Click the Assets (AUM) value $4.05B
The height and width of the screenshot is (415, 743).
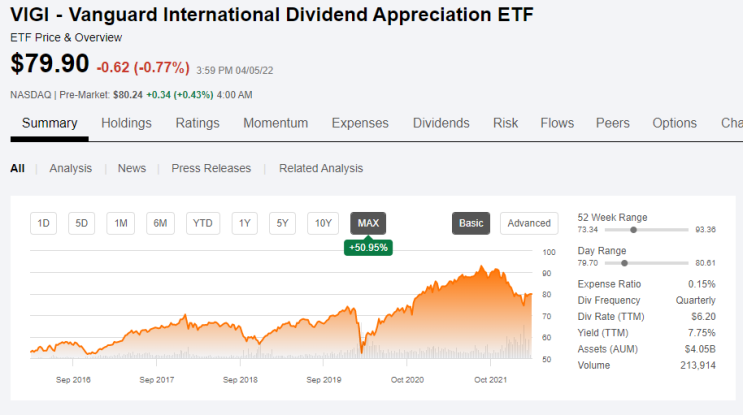click(700, 349)
